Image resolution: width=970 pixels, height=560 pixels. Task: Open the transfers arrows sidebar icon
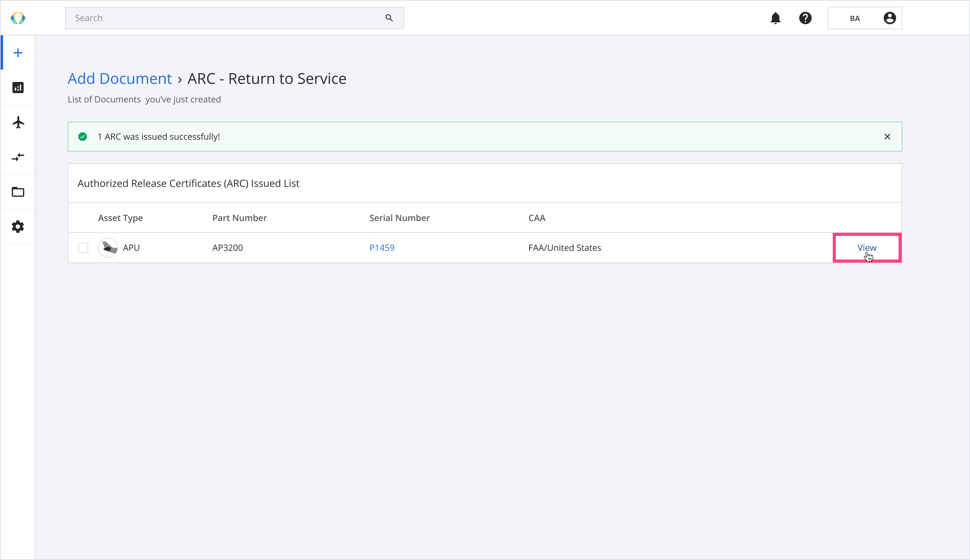(x=18, y=157)
